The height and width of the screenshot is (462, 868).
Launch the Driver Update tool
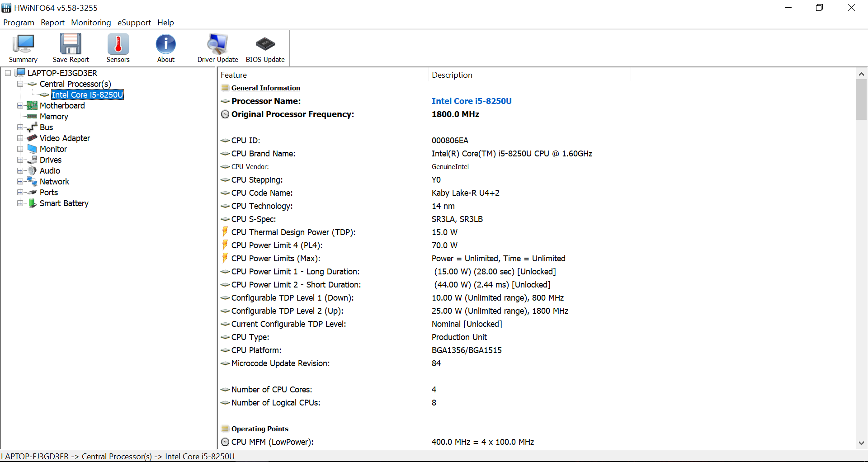[217, 48]
